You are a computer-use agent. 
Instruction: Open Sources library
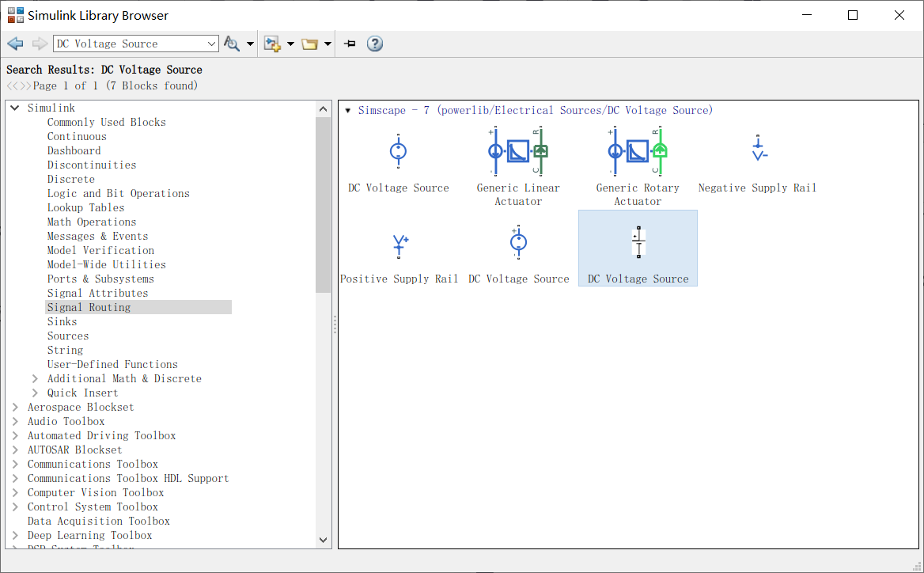coord(68,336)
